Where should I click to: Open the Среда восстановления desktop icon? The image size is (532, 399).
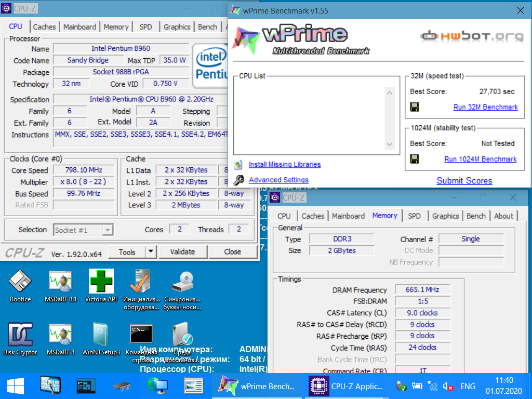182,334
